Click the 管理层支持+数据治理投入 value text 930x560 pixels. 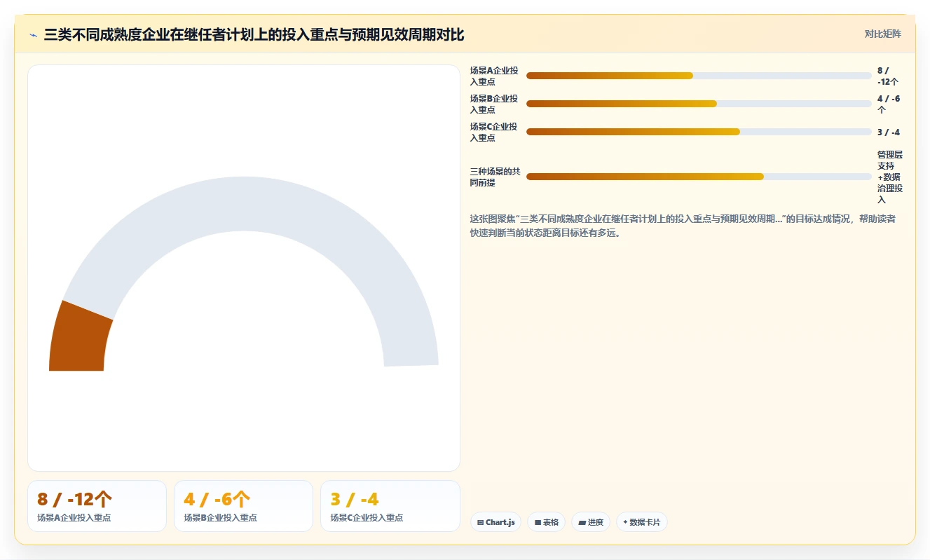click(890, 177)
